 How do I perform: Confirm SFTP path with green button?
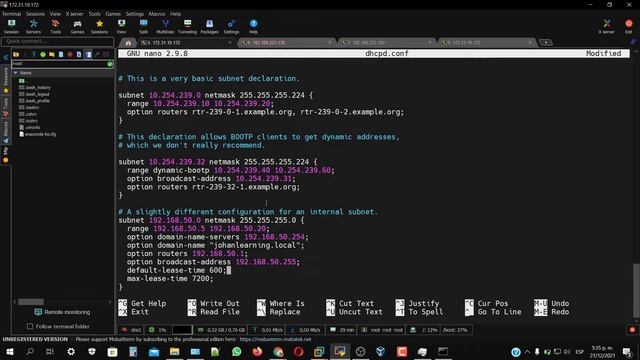pyautogui.click(x=110, y=64)
